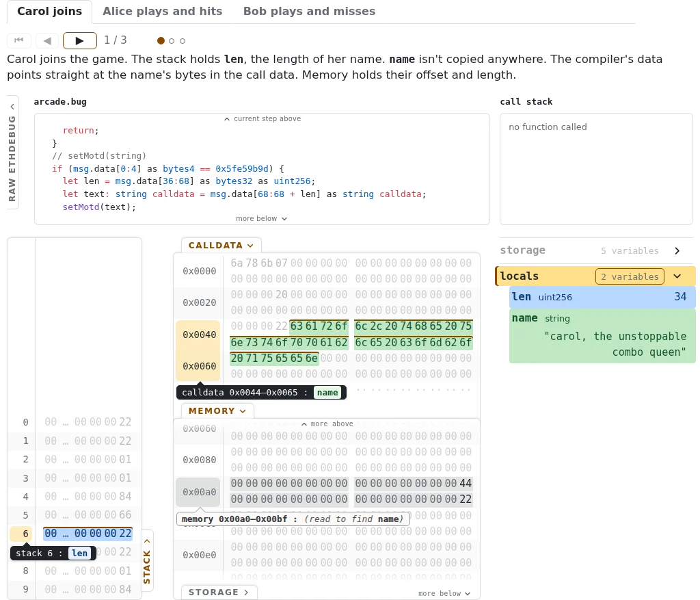This screenshot has height=600, width=700.
Task: Select the len uint256 local variable row
Action: [x=602, y=297]
